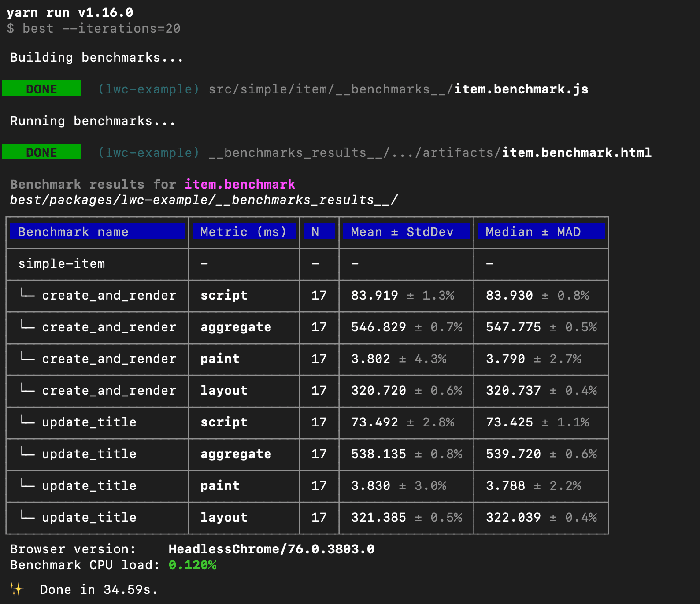The image size is (700, 604).
Task: Click '(lwc-example)' label on the item.benchmark.html line
Action: pos(148,152)
